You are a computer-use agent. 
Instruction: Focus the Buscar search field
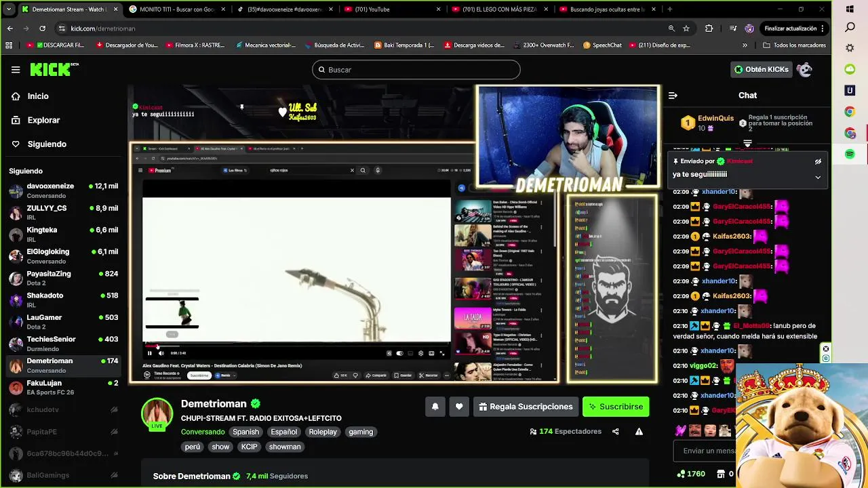coord(416,70)
